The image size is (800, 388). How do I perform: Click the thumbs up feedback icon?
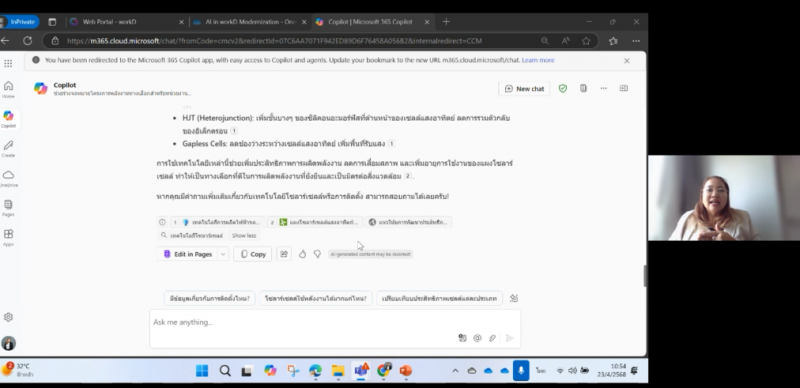(303, 254)
